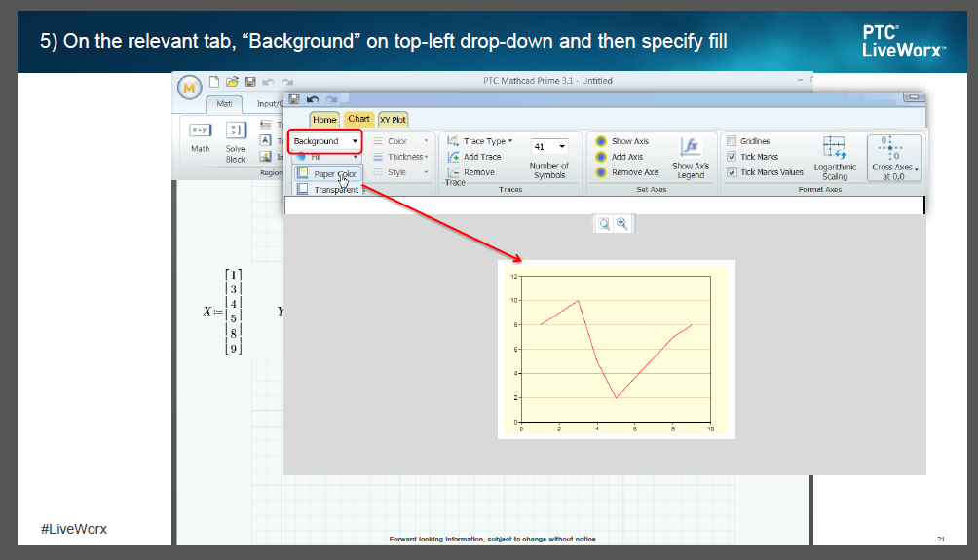The width and height of the screenshot is (978, 560).
Task: Click the text box A icon in Regions
Action: 265,140
